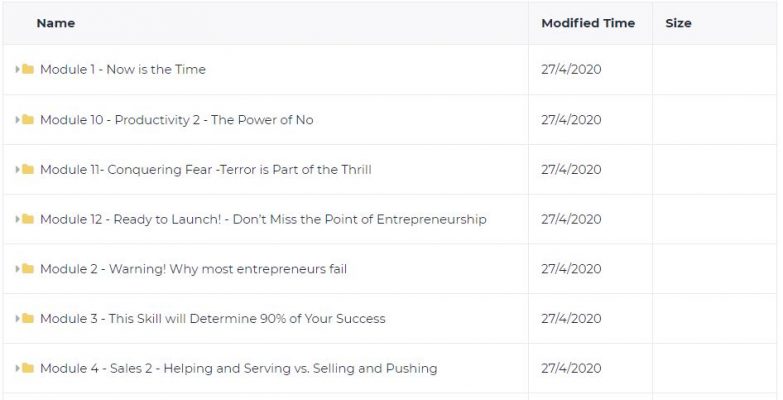Screen dimensions: 783x400
Task: Open Module 1 - Now is the Time
Action: (x=123, y=69)
